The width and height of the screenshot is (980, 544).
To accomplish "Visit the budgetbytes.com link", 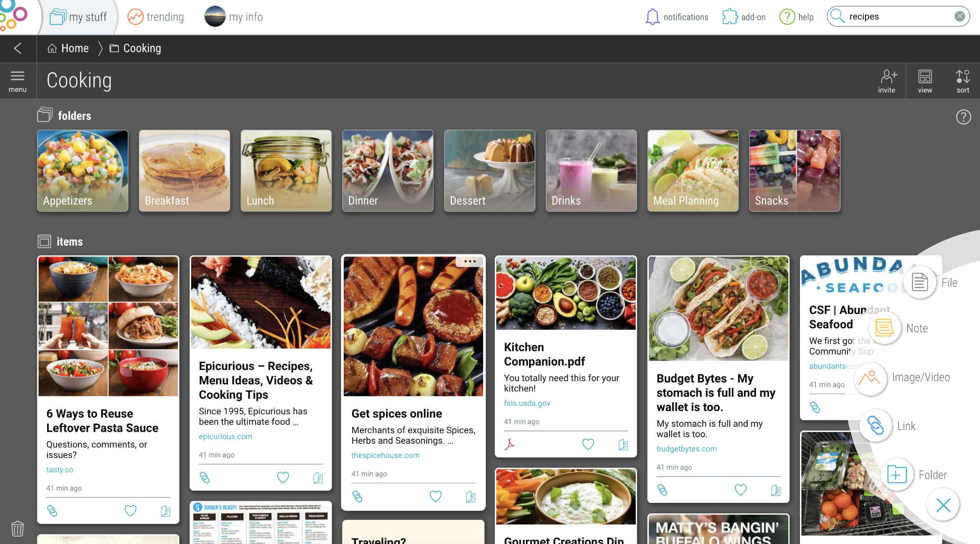I will pyautogui.click(x=686, y=449).
